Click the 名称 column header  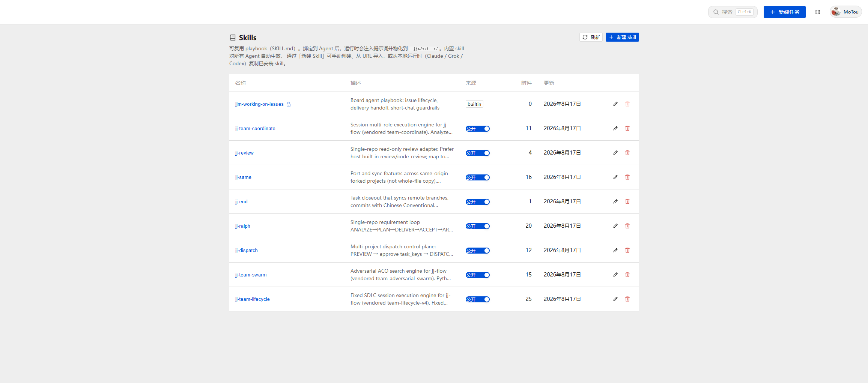coord(241,83)
